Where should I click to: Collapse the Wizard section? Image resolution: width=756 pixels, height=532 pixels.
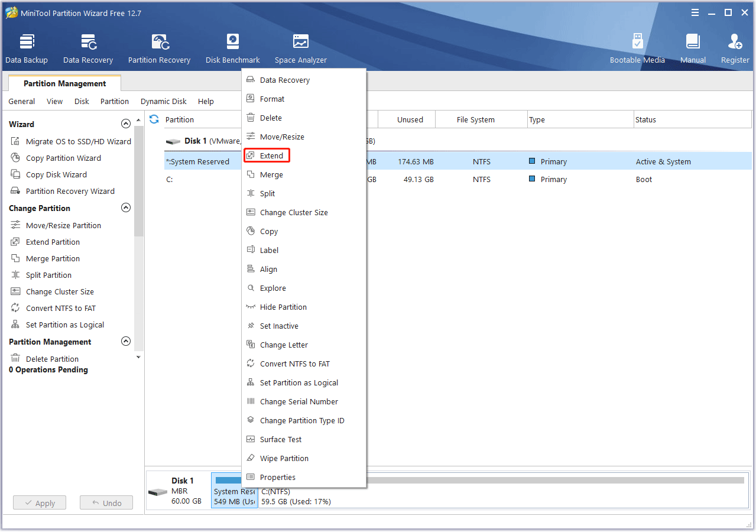[125, 124]
